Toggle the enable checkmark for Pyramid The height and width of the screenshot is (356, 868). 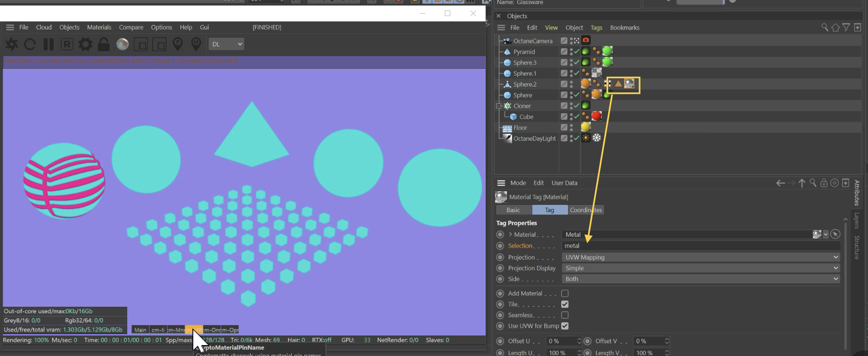coord(577,51)
